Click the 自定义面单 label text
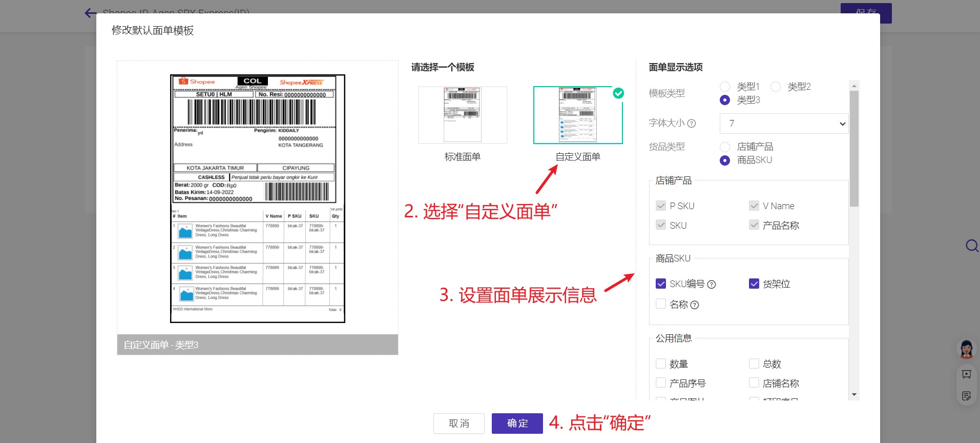This screenshot has height=443, width=980. (578, 157)
